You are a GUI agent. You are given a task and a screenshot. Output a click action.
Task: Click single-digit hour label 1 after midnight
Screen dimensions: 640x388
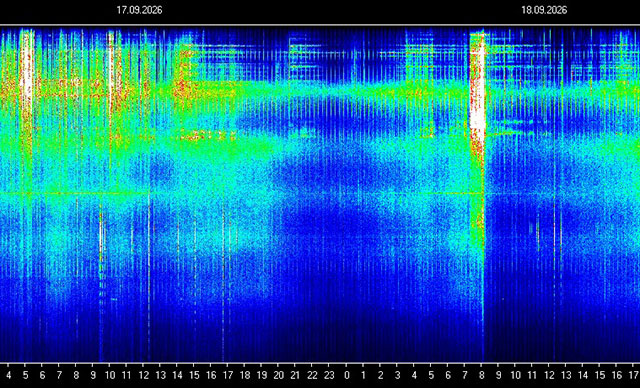coord(363,375)
